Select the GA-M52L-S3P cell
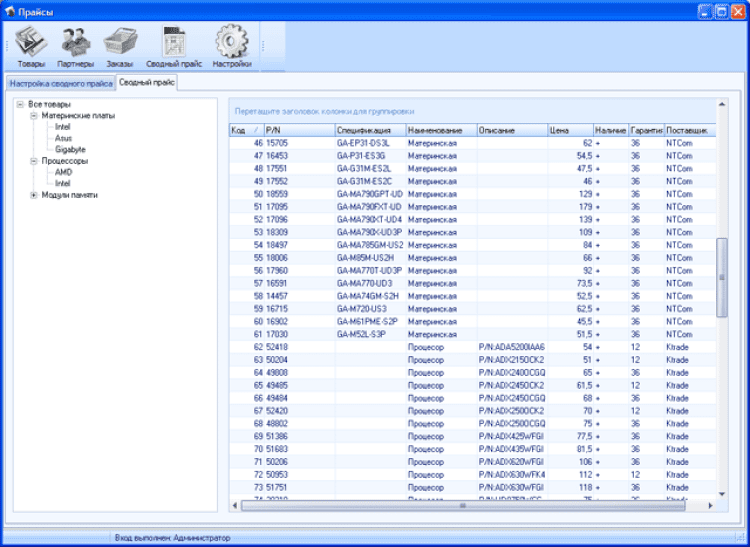Image resolution: width=750 pixels, height=547 pixels. pyautogui.click(x=370, y=334)
